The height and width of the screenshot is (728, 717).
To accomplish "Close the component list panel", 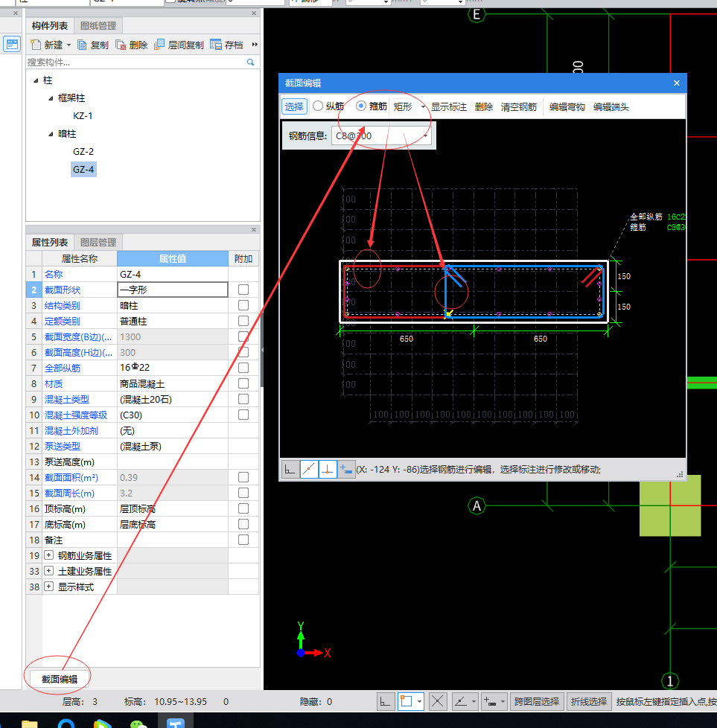I will (x=254, y=13).
